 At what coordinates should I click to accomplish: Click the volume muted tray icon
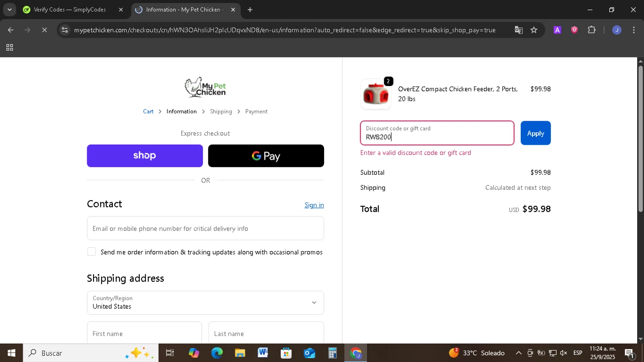(x=564, y=353)
